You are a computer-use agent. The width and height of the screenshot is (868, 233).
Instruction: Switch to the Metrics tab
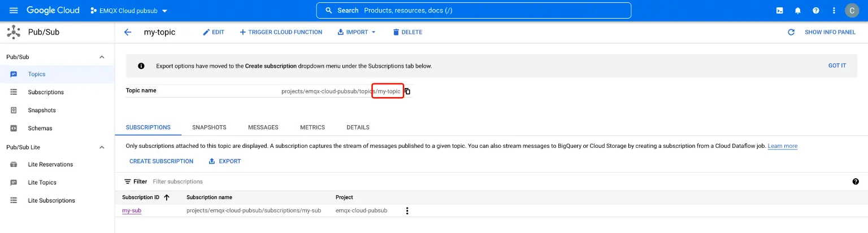(x=313, y=128)
